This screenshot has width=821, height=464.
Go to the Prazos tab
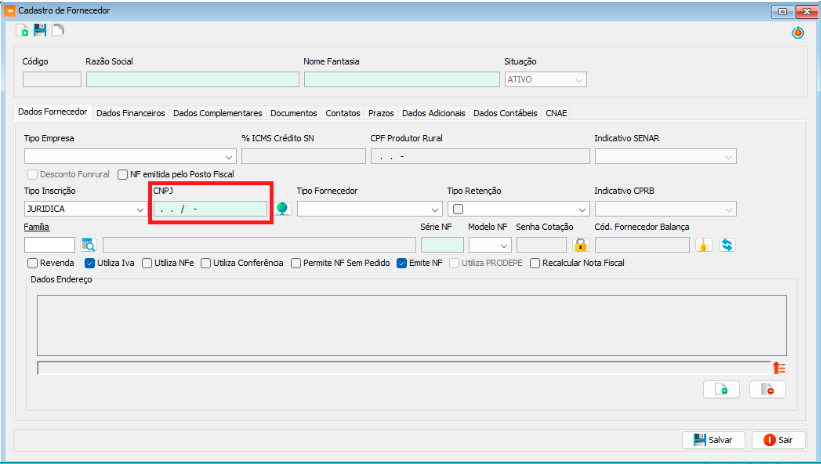(x=381, y=113)
